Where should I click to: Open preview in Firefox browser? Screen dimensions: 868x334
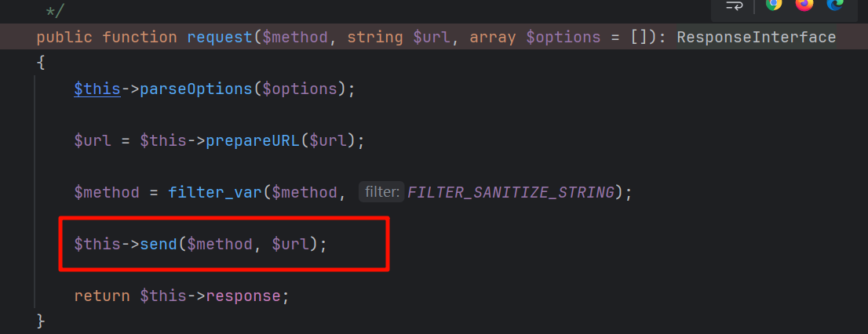pos(804,5)
